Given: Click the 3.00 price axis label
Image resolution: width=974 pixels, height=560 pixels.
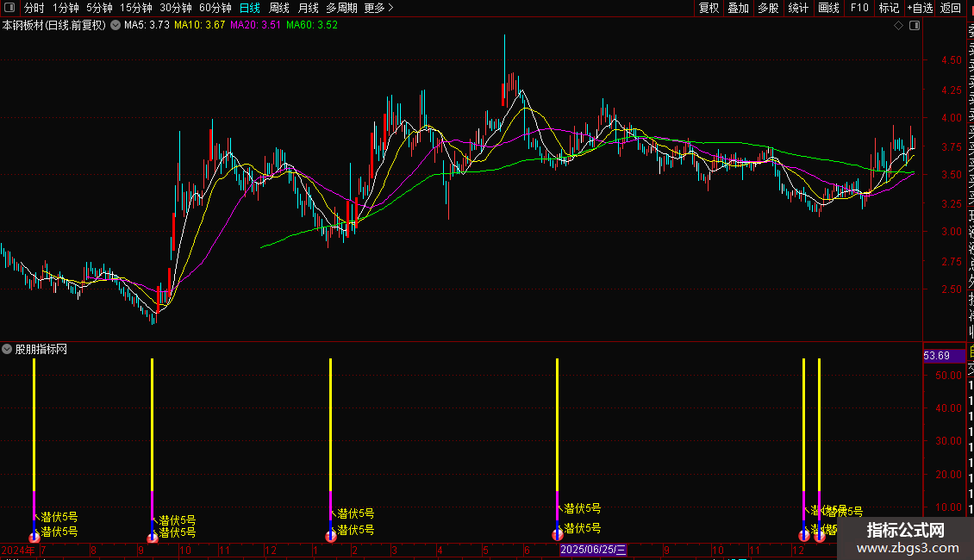Looking at the screenshot, I should [951, 232].
